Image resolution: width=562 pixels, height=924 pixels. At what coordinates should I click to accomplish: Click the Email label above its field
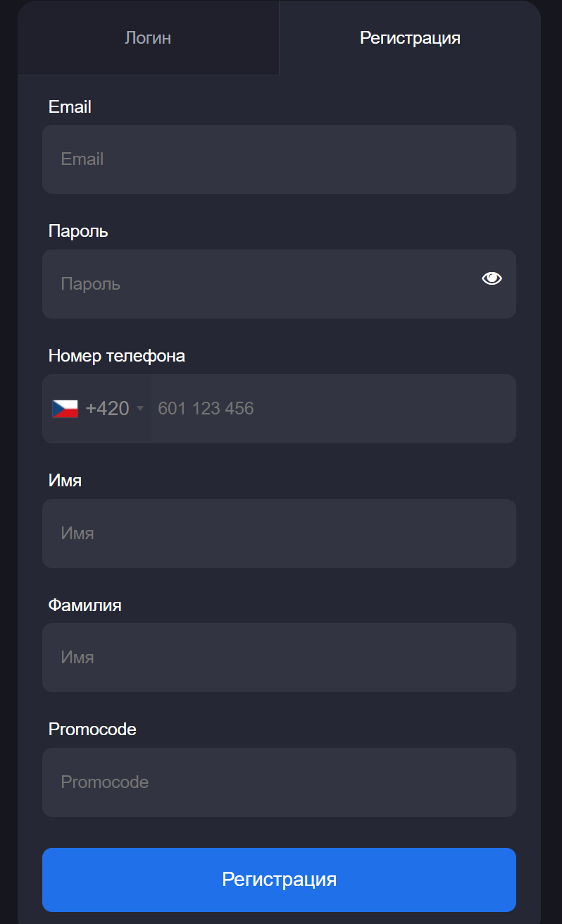coord(70,106)
